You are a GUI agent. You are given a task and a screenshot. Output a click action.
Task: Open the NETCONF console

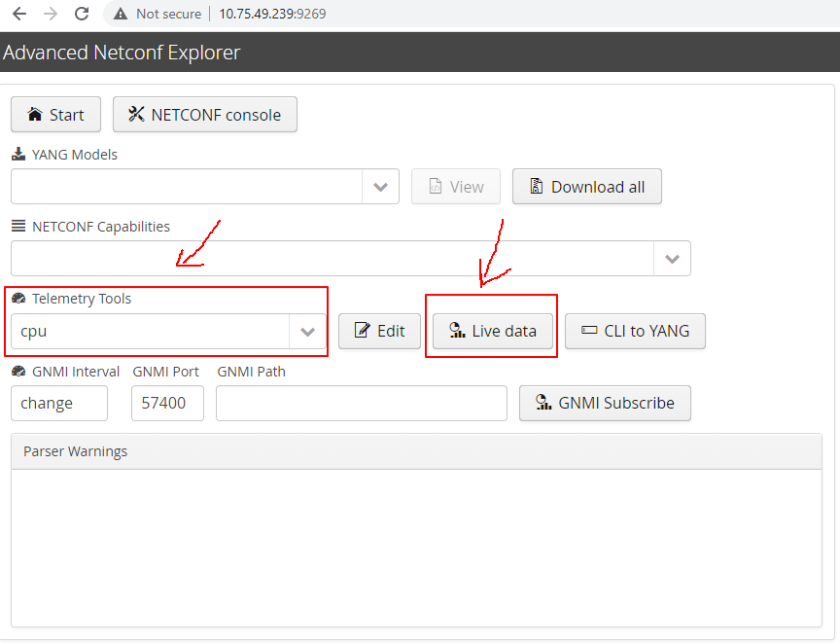pos(205,115)
